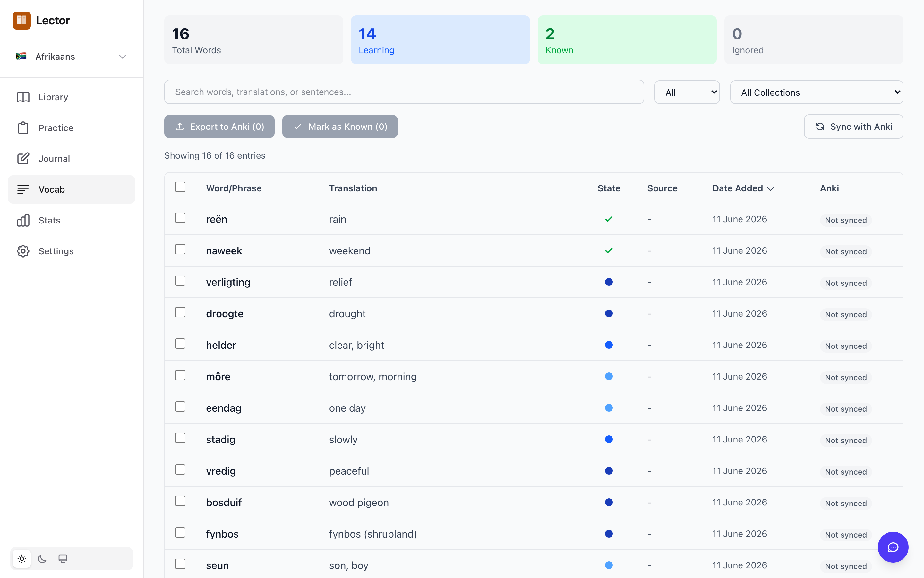Click the Practice clipboard icon
Image resolution: width=924 pixels, height=578 pixels.
[23, 128]
